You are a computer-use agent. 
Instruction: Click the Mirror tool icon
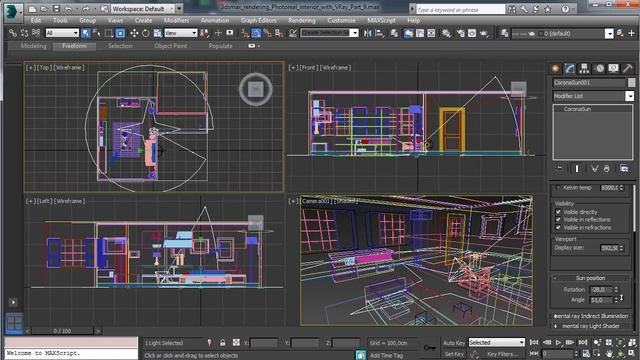point(368,33)
